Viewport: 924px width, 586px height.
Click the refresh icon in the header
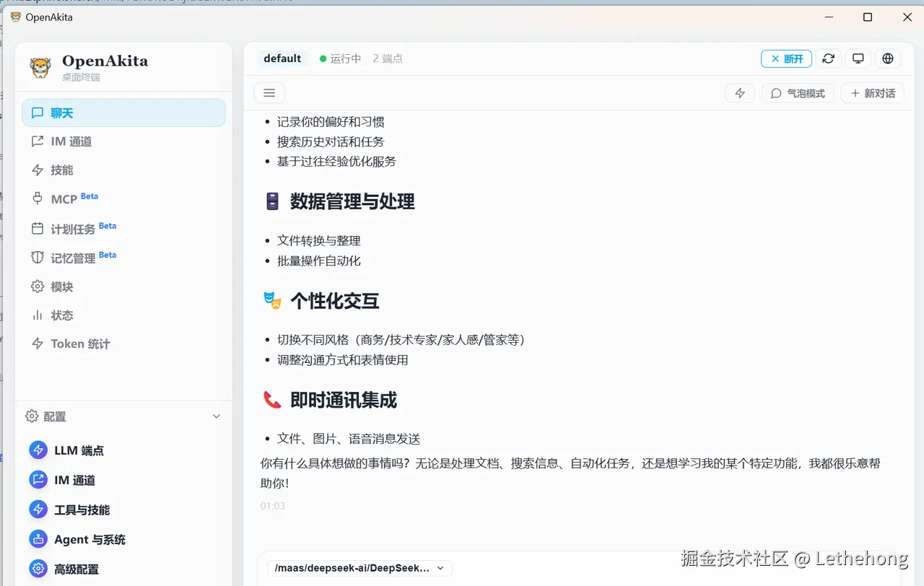click(x=829, y=58)
